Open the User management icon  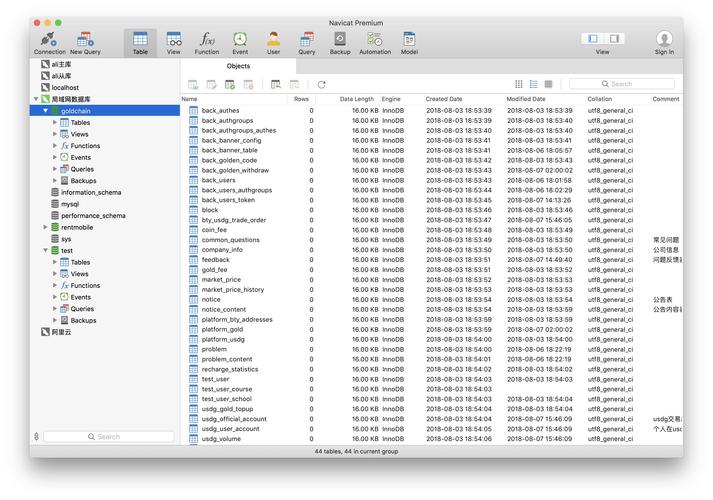coord(273,44)
